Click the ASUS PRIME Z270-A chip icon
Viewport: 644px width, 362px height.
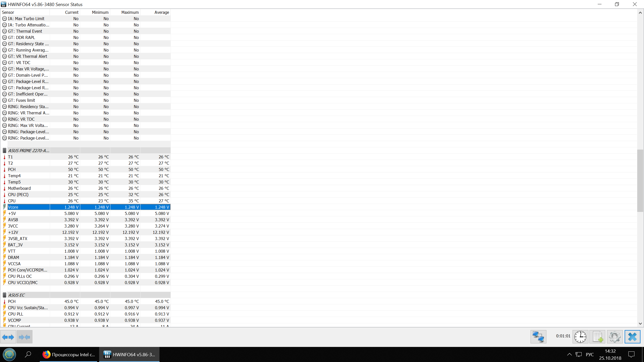coord(4,151)
